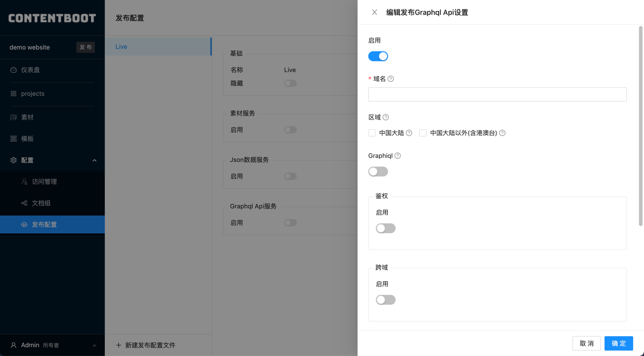Check the 中国大陆 checkbox

[x=372, y=133]
